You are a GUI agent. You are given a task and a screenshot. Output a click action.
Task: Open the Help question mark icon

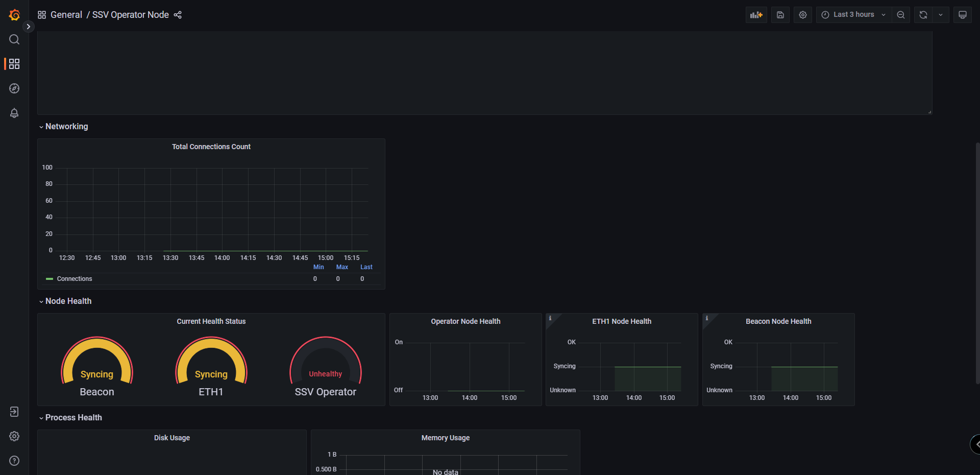coord(14,461)
